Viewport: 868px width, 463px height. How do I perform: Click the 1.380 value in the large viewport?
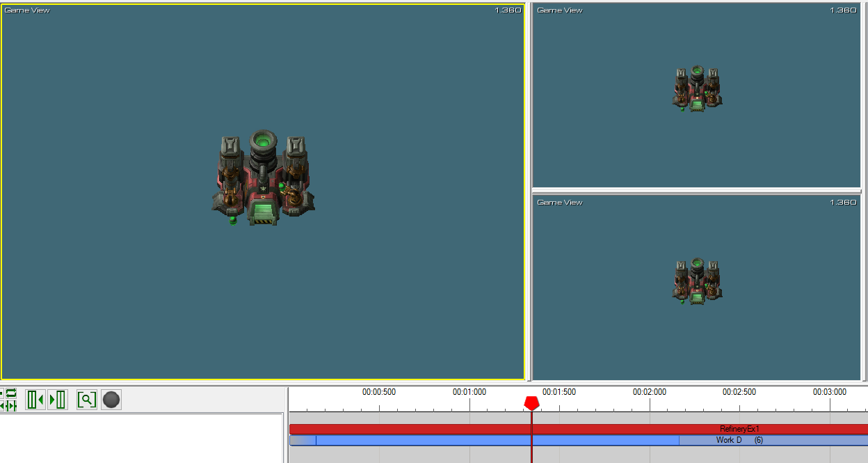[508, 10]
